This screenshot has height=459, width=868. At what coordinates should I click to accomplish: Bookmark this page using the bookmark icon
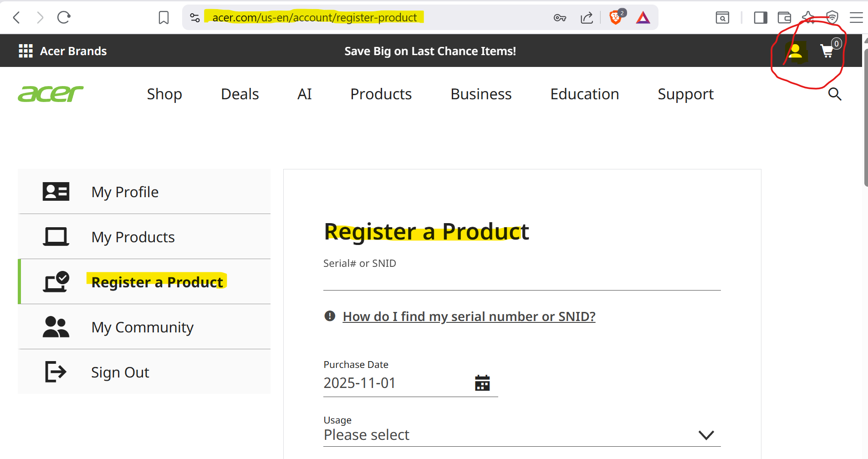163,18
